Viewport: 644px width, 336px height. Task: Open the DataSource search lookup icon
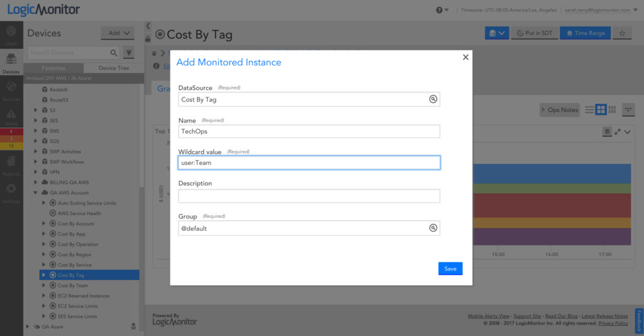click(433, 99)
